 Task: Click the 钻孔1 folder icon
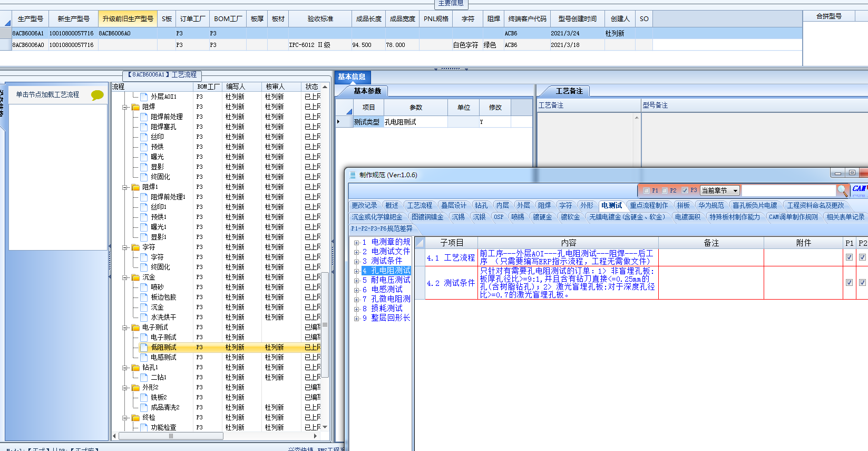[x=135, y=367]
